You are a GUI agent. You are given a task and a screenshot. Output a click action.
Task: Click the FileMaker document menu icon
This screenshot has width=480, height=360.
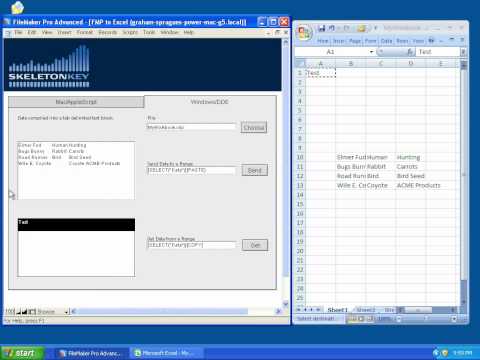[8, 33]
